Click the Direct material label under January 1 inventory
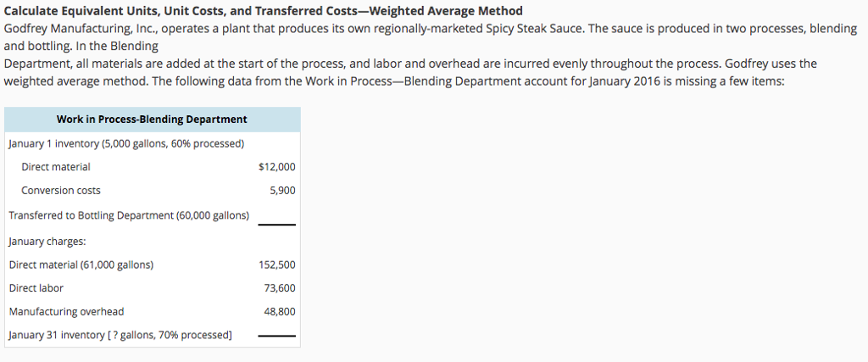Screen dimensions: 868x362 tap(56, 167)
